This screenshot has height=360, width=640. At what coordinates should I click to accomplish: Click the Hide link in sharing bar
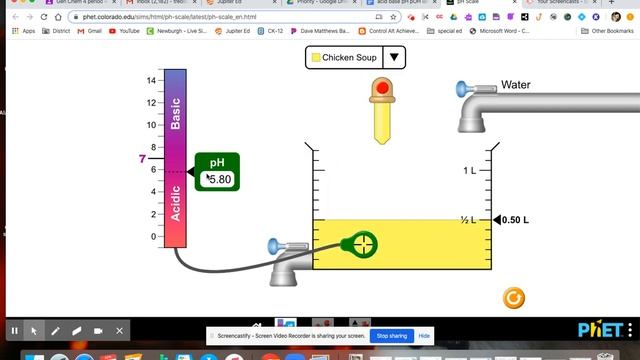point(424,336)
